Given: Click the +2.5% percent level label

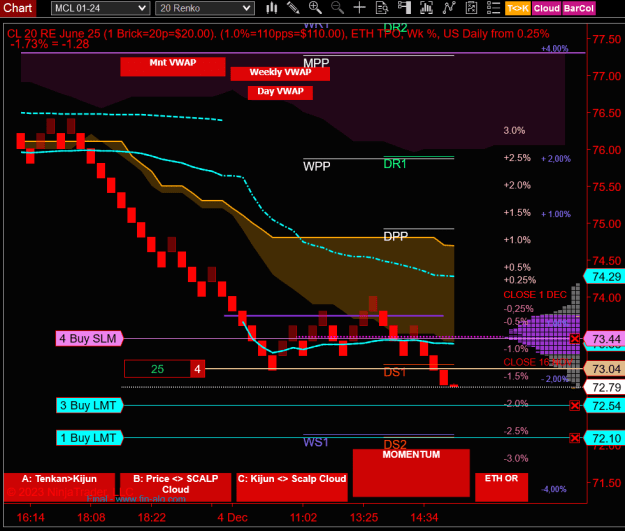Looking at the screenshot, I should 517,158.
